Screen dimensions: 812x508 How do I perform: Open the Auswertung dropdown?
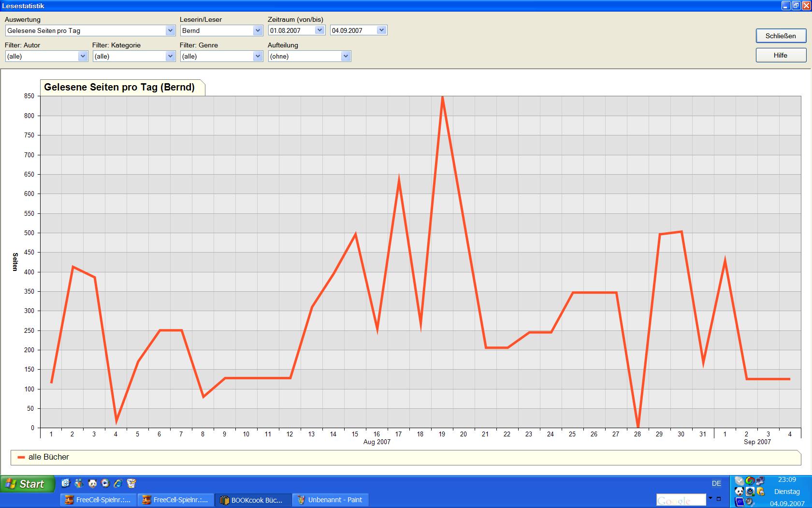pyautogui.click(x=170, y=30)
